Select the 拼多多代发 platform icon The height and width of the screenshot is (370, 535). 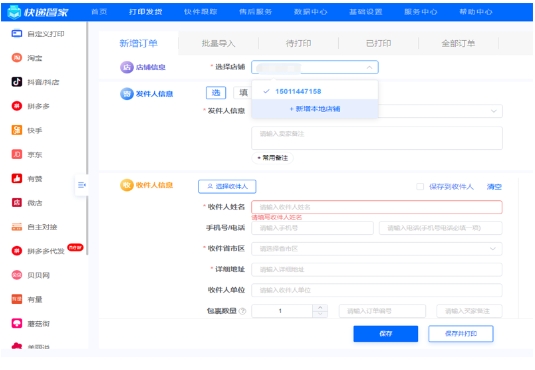(17, 251)
